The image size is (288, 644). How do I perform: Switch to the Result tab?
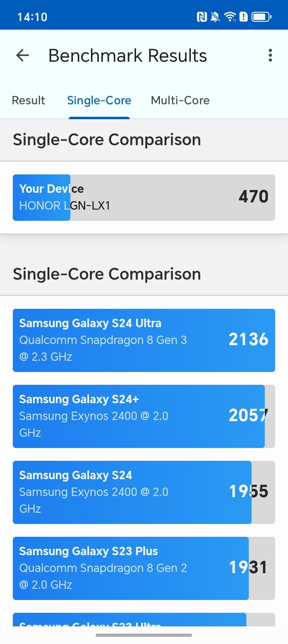(x=28, y=100)
